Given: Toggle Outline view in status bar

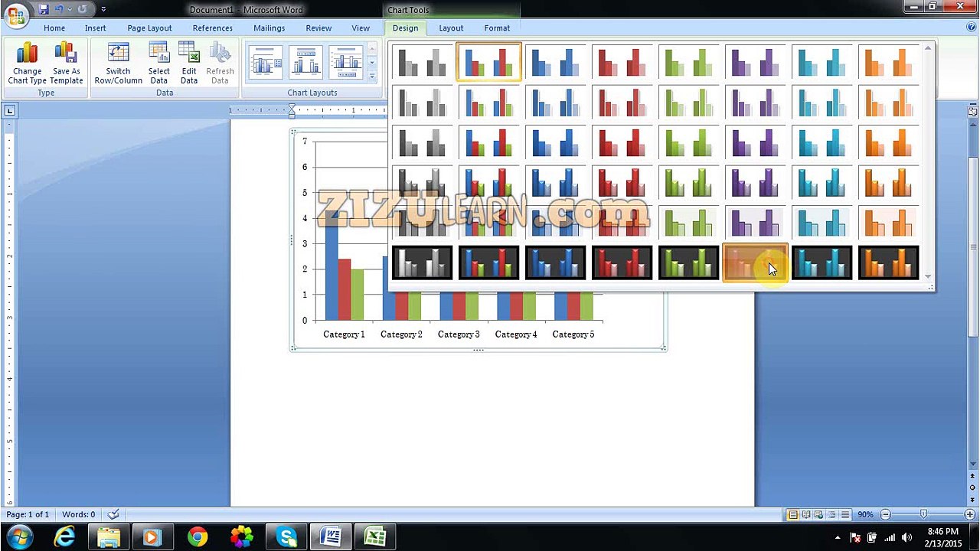Looking at the screenshot, I should (x=831, y=514).
